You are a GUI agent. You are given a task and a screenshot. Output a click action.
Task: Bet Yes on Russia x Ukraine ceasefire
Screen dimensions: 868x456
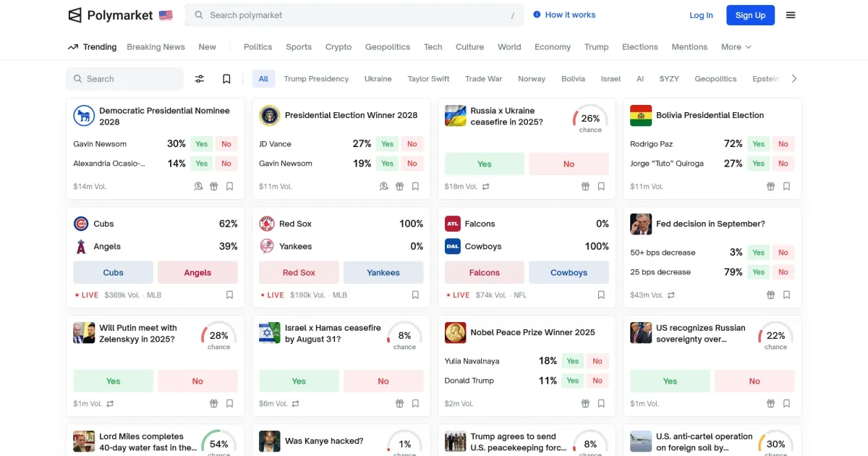coord(485,164)
